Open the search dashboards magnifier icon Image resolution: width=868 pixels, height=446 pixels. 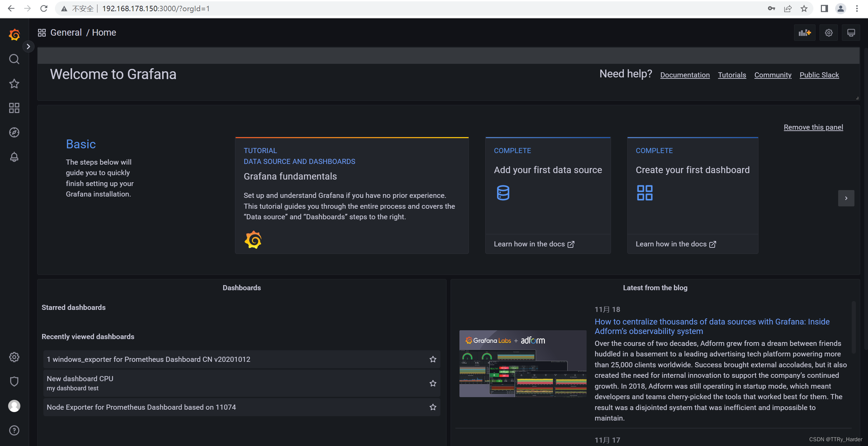14,59
